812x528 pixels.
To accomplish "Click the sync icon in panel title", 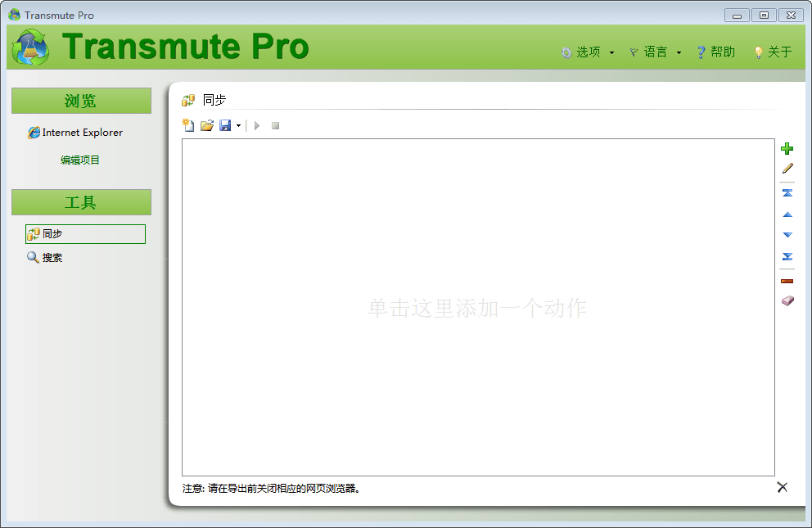I will point(188,100).
